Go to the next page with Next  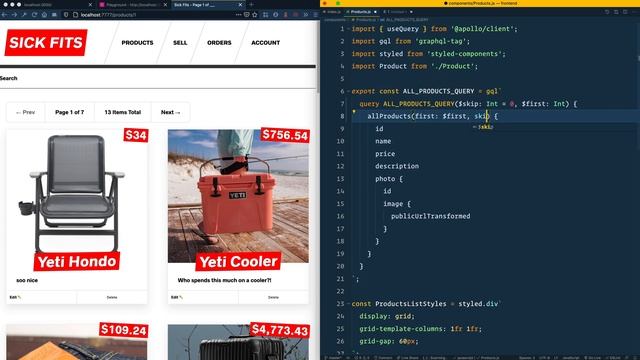click(x=170, y=112)
